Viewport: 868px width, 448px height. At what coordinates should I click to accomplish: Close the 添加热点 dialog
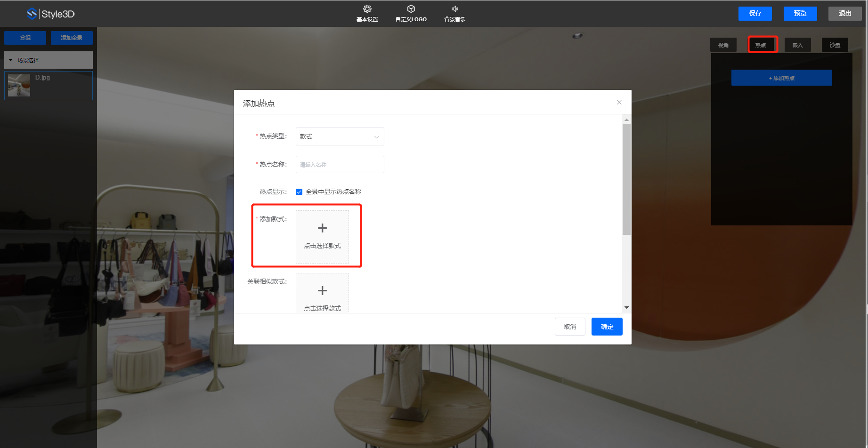619,103
